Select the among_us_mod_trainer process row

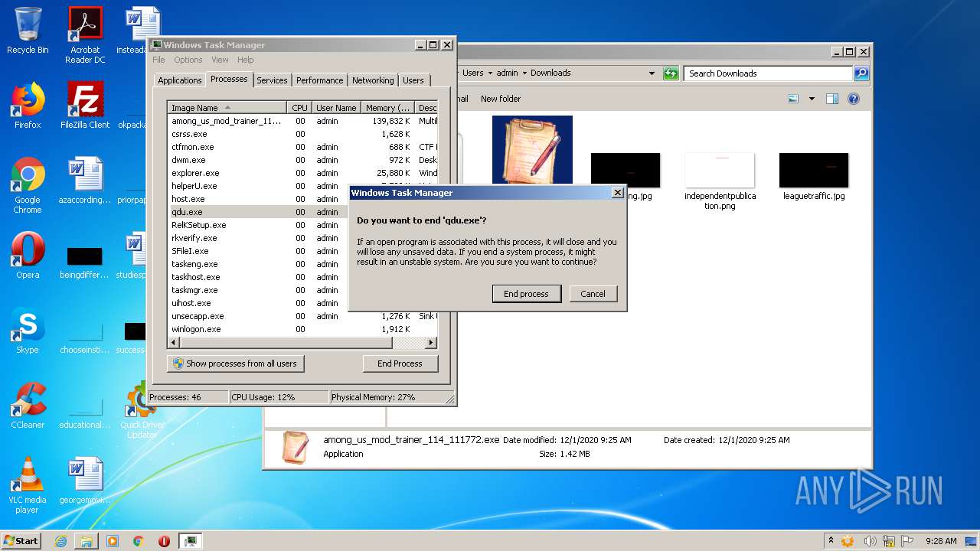(x=303, y=121)
